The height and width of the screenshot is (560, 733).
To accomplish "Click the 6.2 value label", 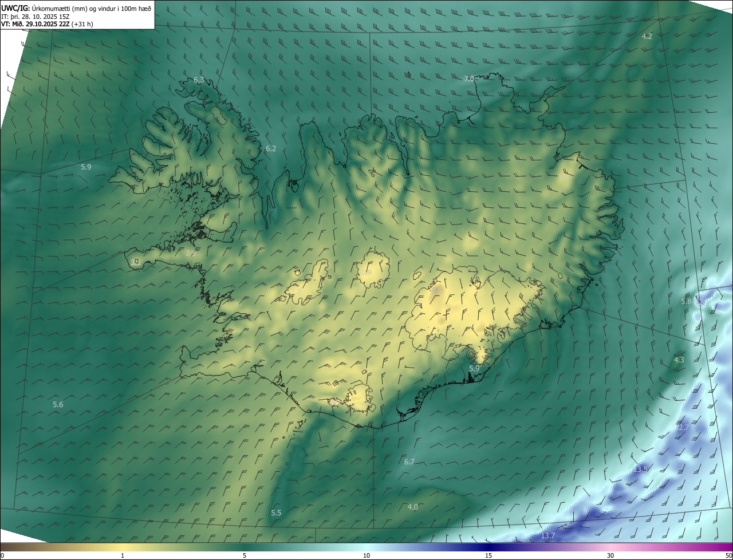I will [x=271, y=149].
